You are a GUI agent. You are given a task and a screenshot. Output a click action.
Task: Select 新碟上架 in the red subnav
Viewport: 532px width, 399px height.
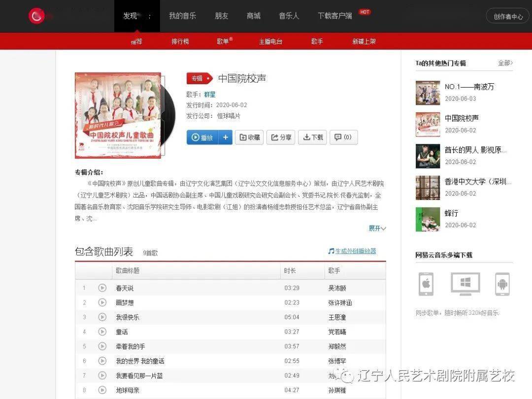click(364, 41)
